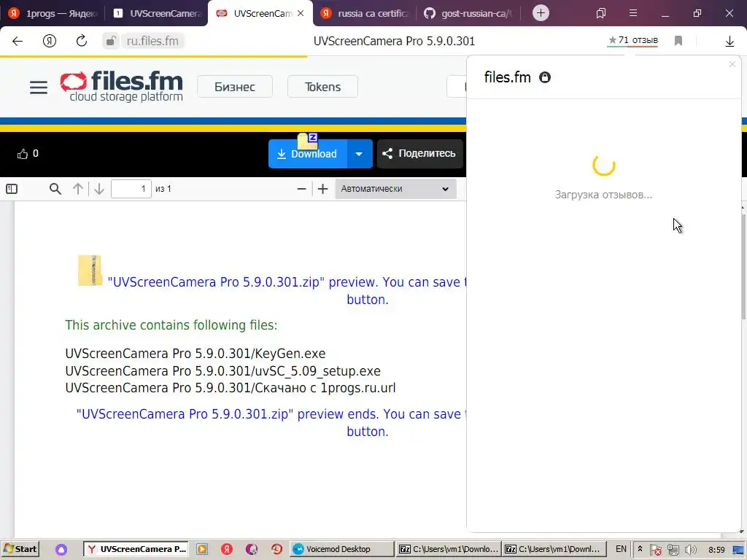This screenshot has width=747, height=560.
Task: Switch to UVScreenCamera browser taskbar button
Action: click(x=136, y=549)
